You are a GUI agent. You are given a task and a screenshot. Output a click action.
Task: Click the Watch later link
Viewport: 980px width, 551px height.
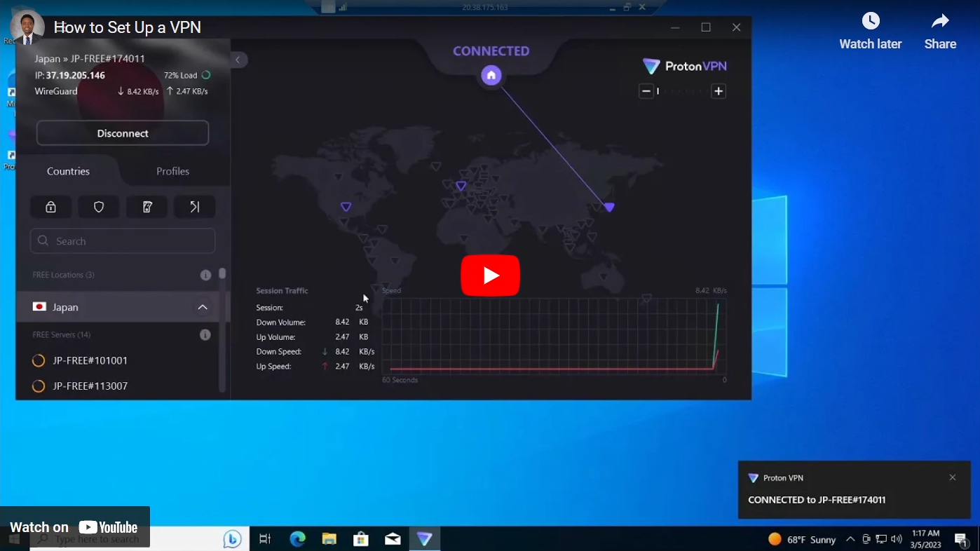870,31
